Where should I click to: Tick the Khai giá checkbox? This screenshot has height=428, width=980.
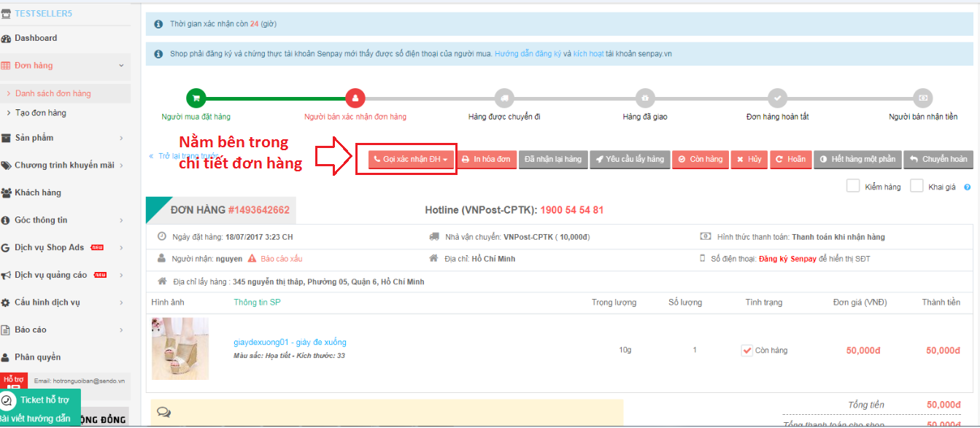[917, 186]
